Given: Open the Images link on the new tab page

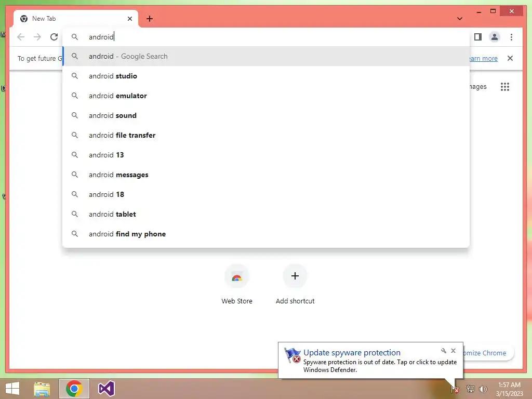Looking at the screenshot, I should point(478,87).
